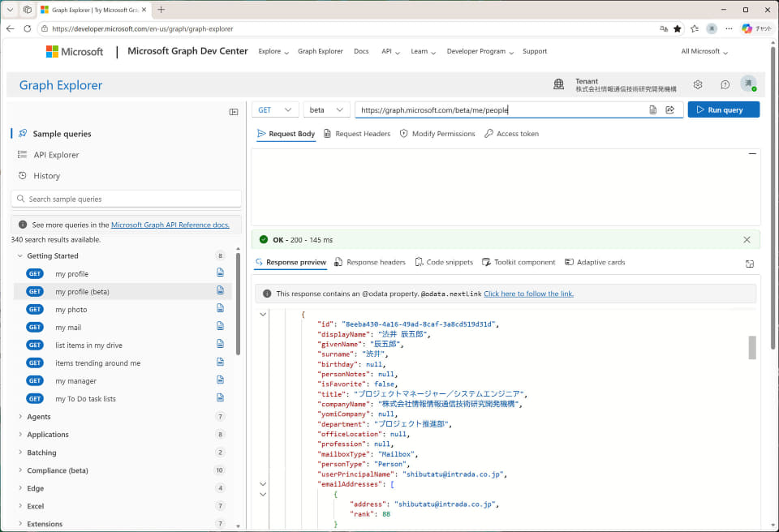
Task: Collapse the sidebar panel icon
Action: [x=234, y=112]
